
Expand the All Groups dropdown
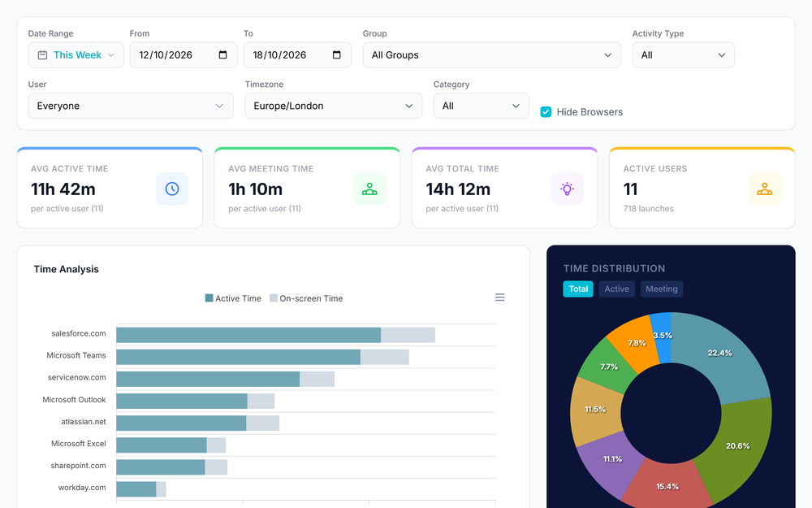(x=492, y=55)
